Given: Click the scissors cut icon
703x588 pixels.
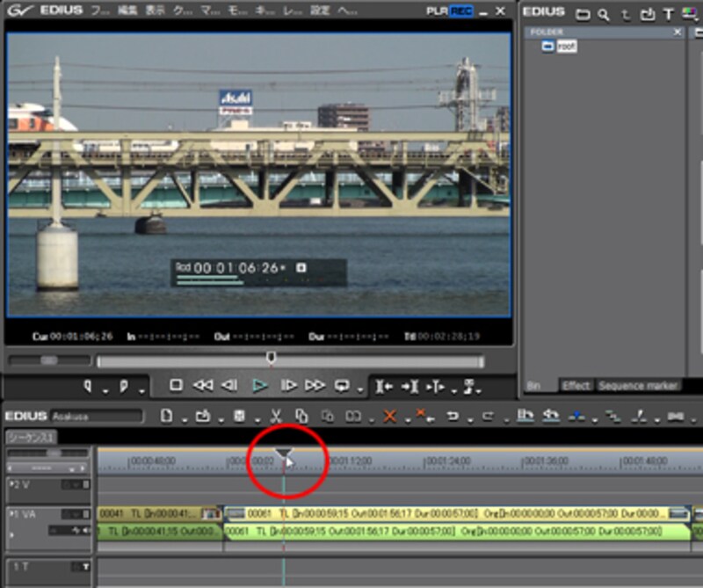Looking at the screenshot, I should click(x=275, y=417).
